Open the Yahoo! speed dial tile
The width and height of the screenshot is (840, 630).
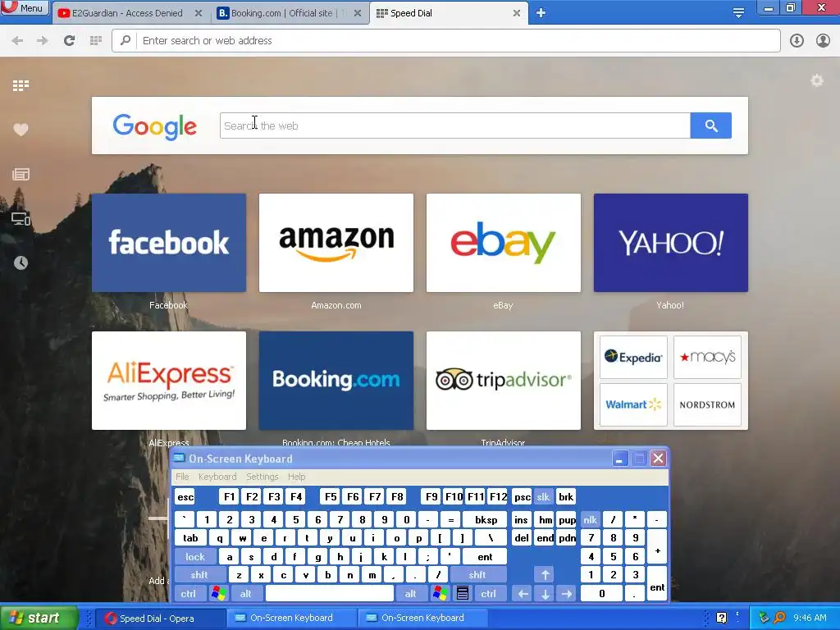(671, 243)
